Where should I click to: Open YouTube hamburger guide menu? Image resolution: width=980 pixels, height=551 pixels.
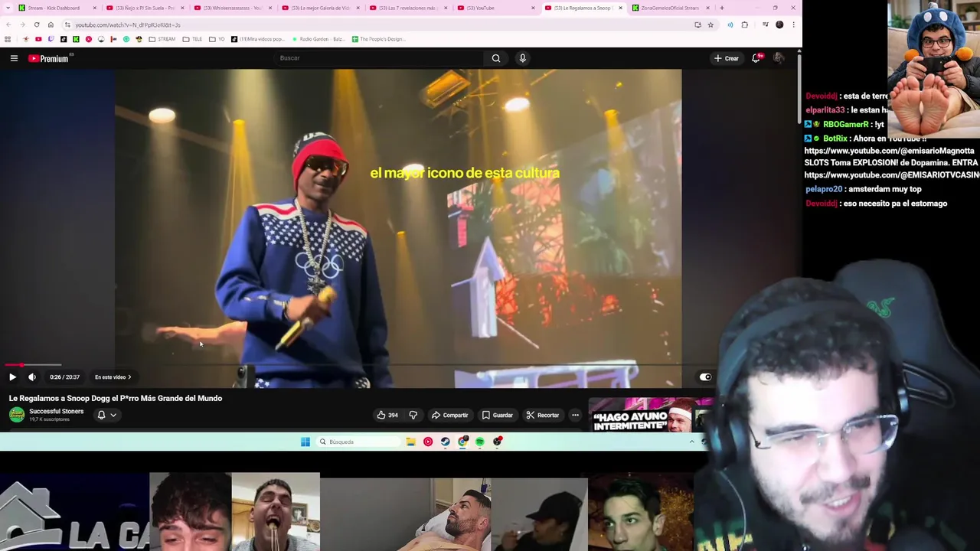(14, 58)
